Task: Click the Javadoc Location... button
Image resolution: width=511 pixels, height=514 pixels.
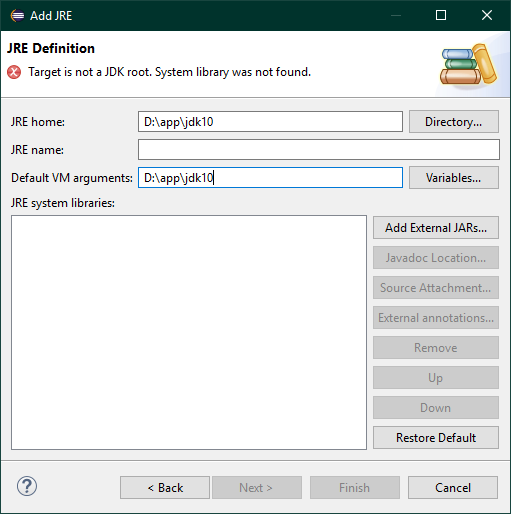Action: pyautogui.click(x=436, y=258)
